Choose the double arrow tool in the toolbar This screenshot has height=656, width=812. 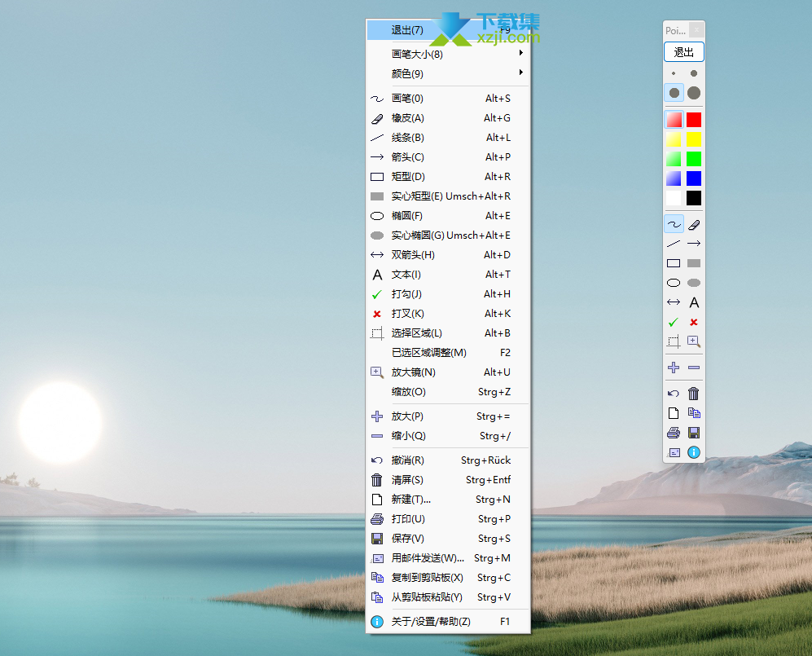pos(674,302)
